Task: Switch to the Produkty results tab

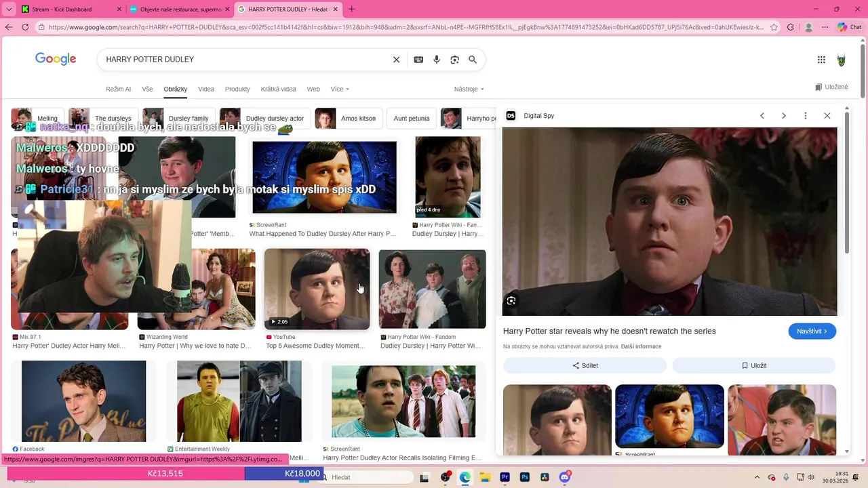Action: [237, 89]
